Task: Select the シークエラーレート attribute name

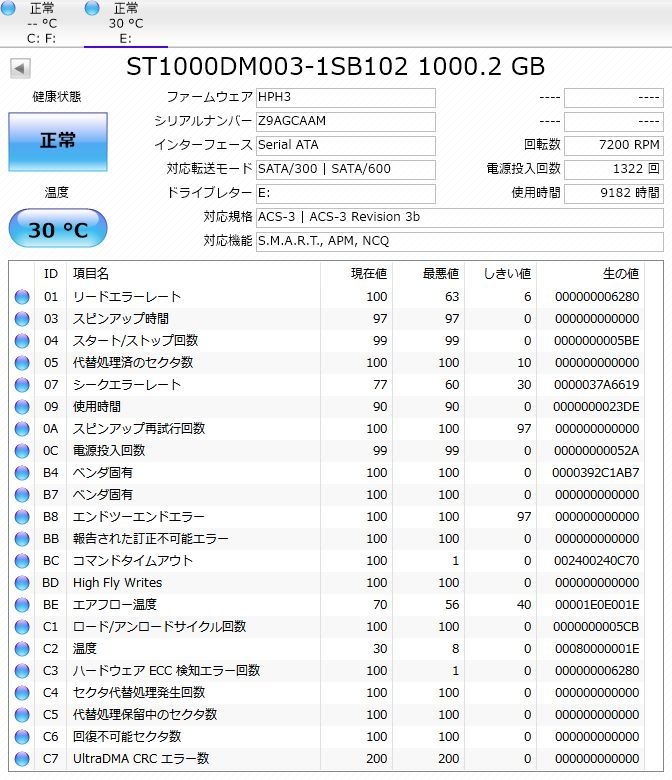Action: [x=127, y=385]
